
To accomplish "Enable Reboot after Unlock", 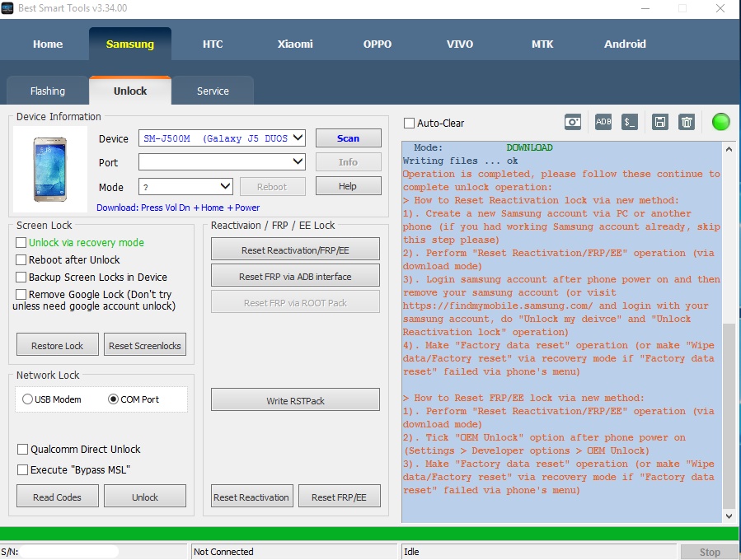I will click(x=21, y=259).
